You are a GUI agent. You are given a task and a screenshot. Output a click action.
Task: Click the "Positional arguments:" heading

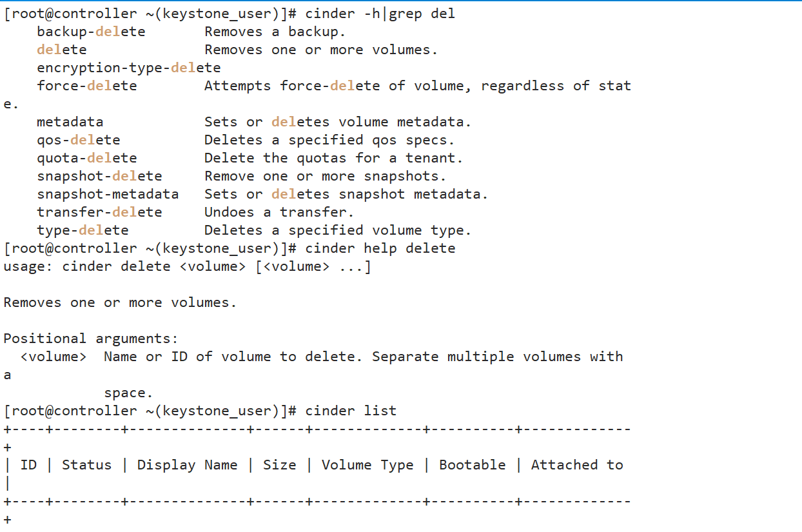[x=91, y=339]
